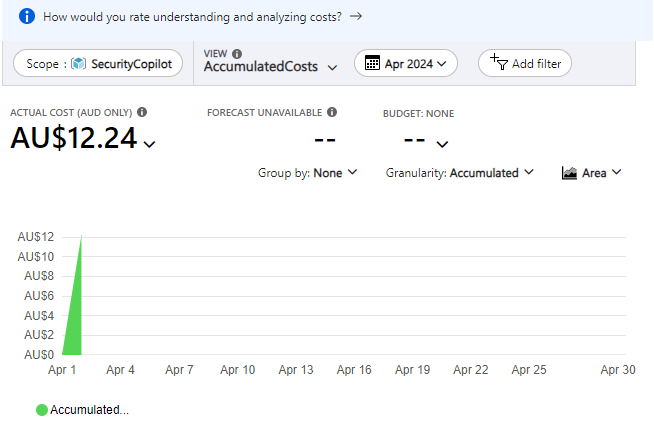Click the area chart type icon
Screen dimensions: 654x438
point(570,173)
